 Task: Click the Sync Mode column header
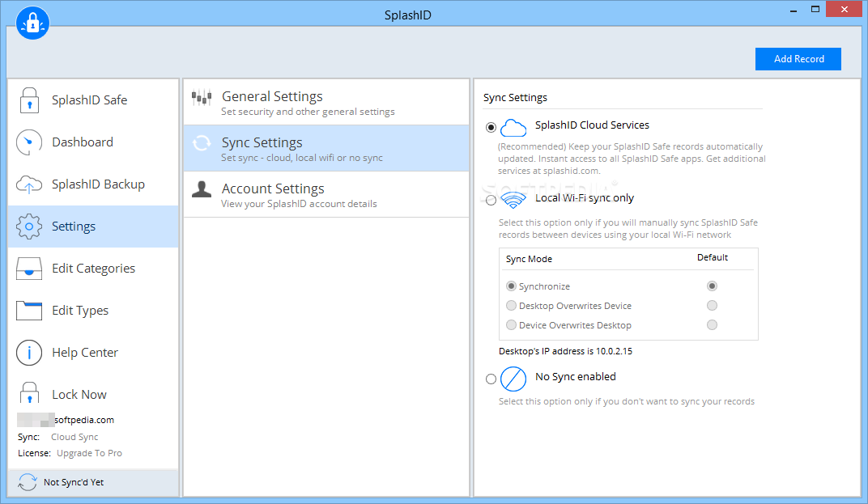tap(529, 259)
